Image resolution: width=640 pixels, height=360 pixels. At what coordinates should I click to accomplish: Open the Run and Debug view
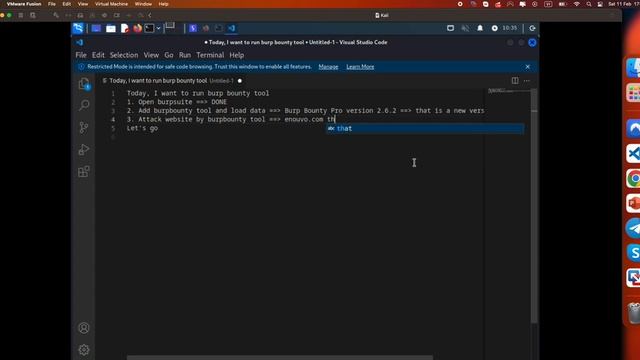click(84, 149)
